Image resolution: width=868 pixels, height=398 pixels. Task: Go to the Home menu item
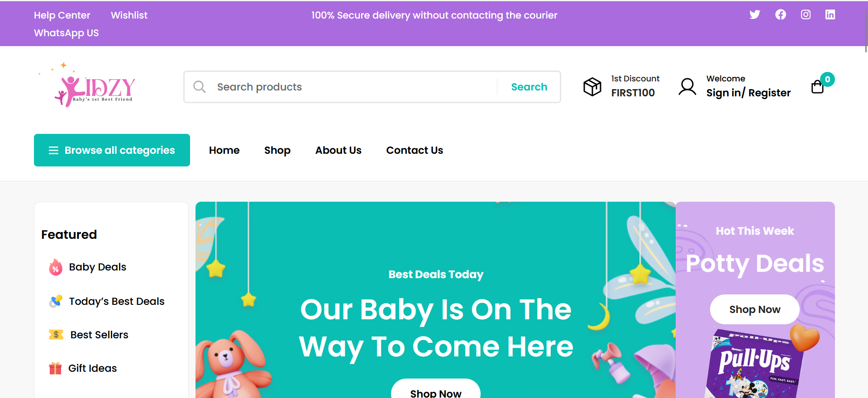tap(224, 150)
